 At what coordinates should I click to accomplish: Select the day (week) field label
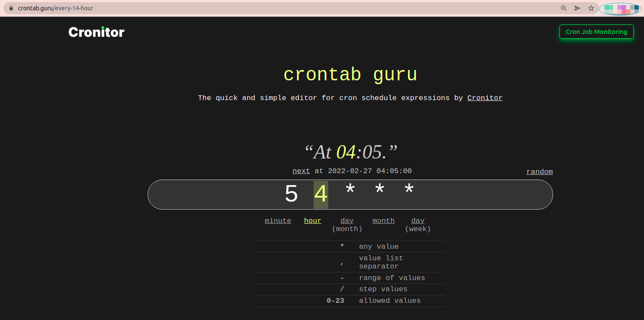[x=418, y=225]
